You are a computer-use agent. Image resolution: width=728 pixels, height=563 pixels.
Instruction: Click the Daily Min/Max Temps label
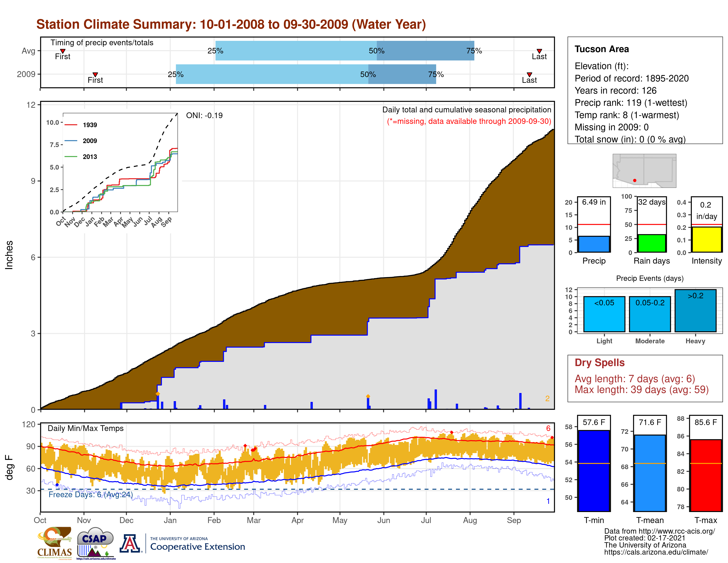(x=86, y=428)
